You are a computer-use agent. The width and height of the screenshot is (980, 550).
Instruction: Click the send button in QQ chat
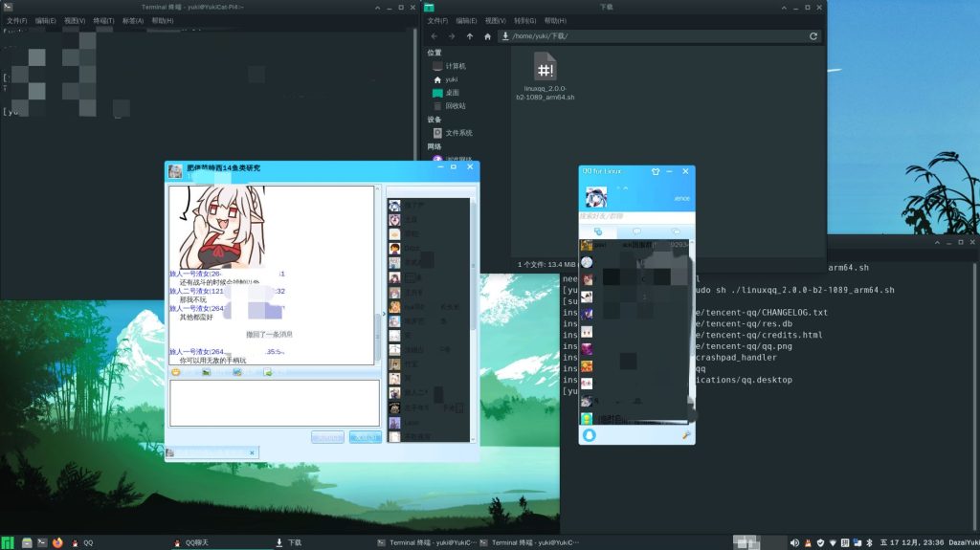[365, 437]
